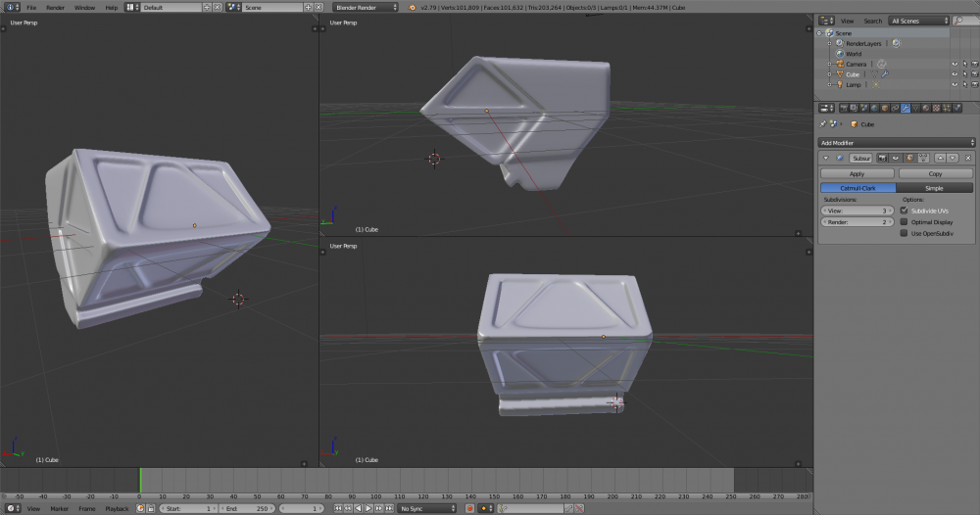
Task: Click the Cube object icon in the outliner
Action: (x=838, y=74)
